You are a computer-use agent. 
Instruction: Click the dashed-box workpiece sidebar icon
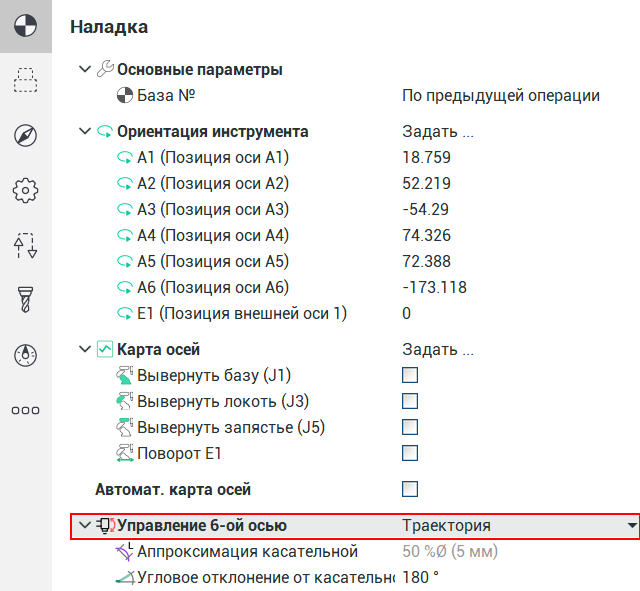[x=25, y=81]
